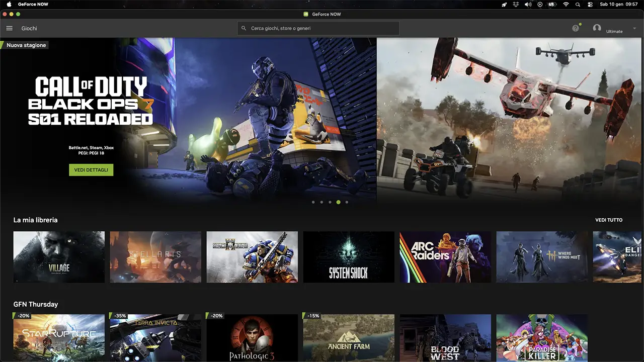Select the first carousel indicator dot

[x=313, y=202]
